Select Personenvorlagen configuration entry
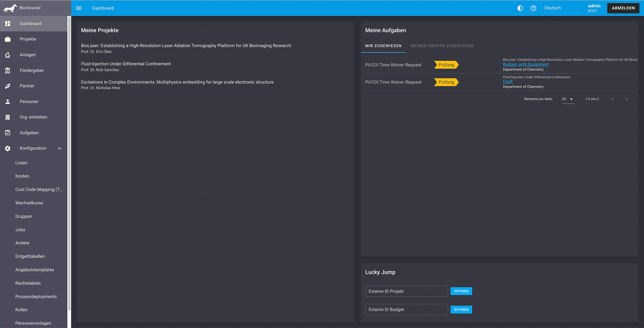This screenshot has width=644, height=328. (x=34, y=323)
